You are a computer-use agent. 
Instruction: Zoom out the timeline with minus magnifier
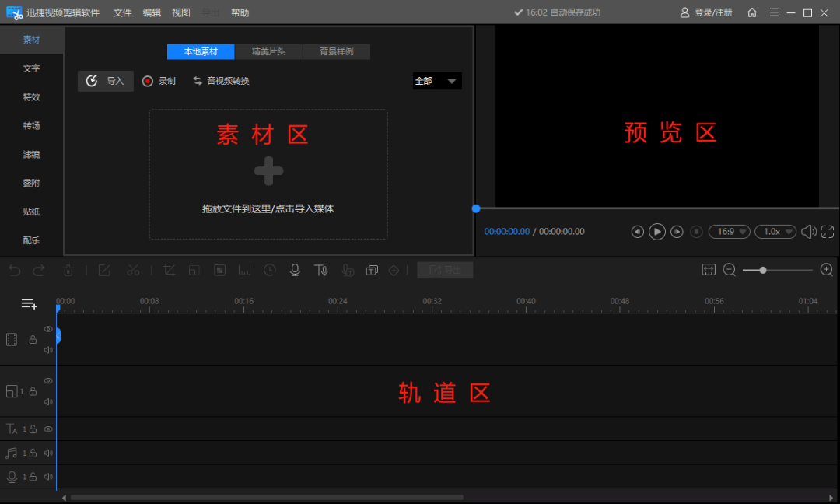point(730,270)
